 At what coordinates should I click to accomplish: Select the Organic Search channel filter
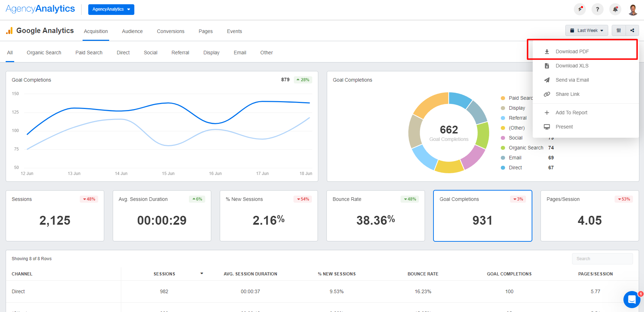[44, 53]
